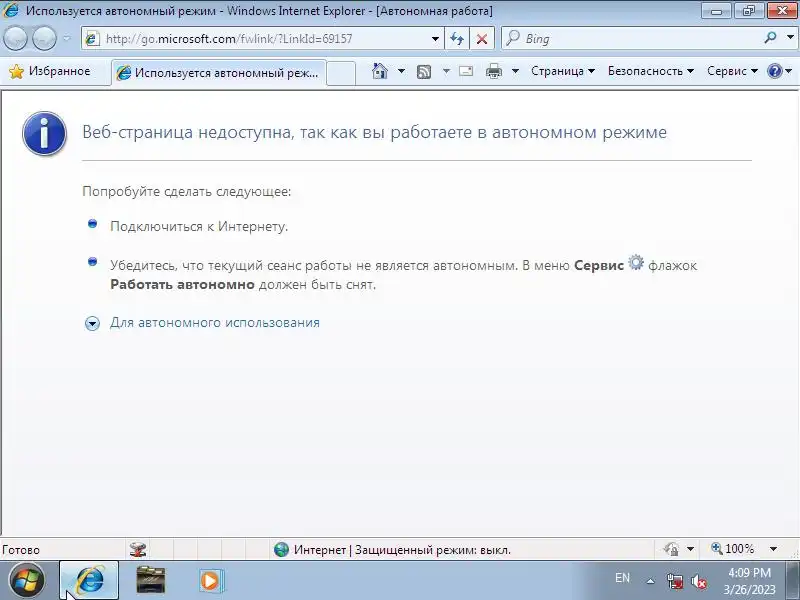Open the Windows Start menu
Viewport: 800px width, 600px height.
point(27,580)
